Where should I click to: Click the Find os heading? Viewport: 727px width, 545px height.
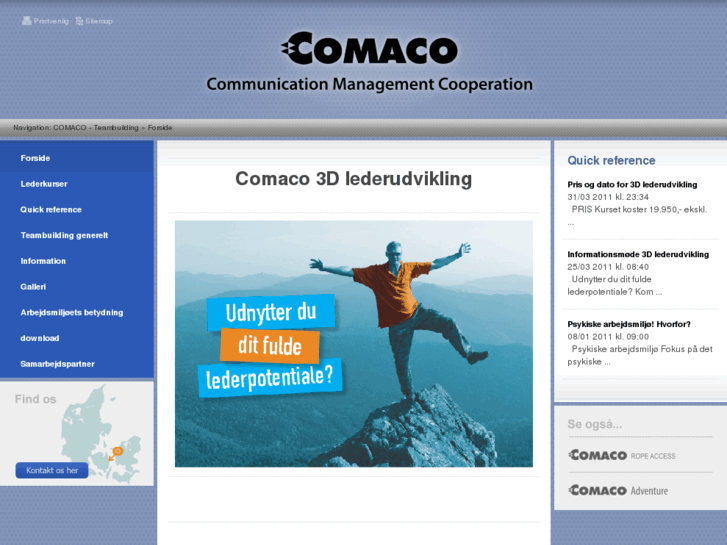tap(35, 399)
